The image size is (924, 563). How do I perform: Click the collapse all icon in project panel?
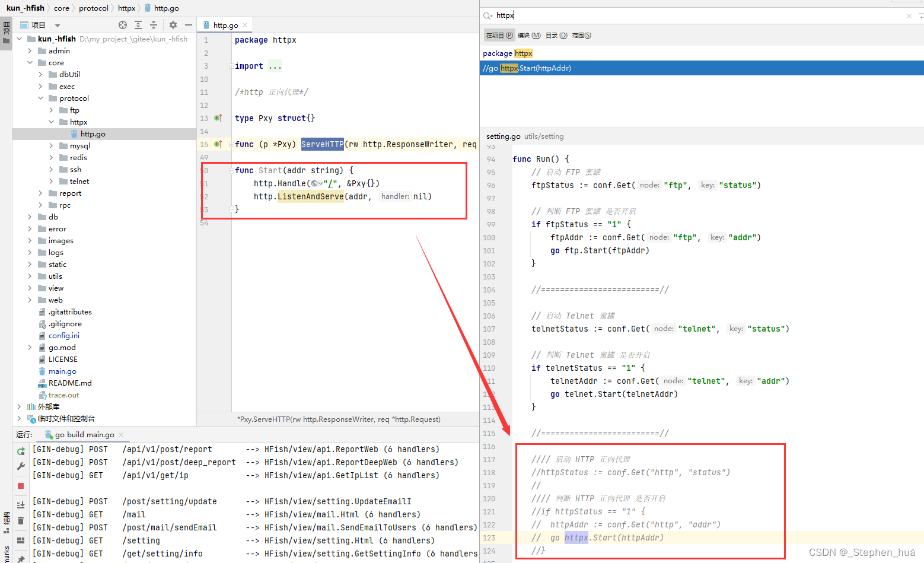(154, 25)
